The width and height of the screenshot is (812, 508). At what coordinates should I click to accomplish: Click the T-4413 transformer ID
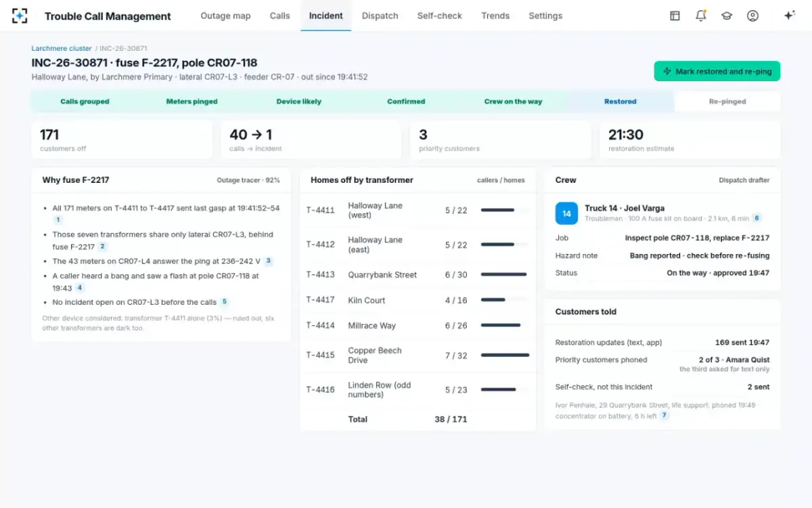[x=321, y=275]
